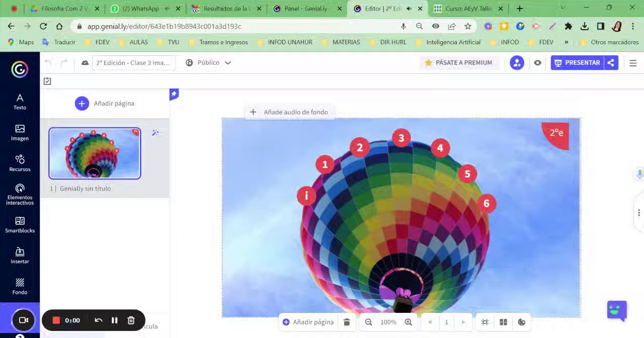Open the Recursos panel
644x338 pixels.
pyautogui.click(x=20, y=163)
